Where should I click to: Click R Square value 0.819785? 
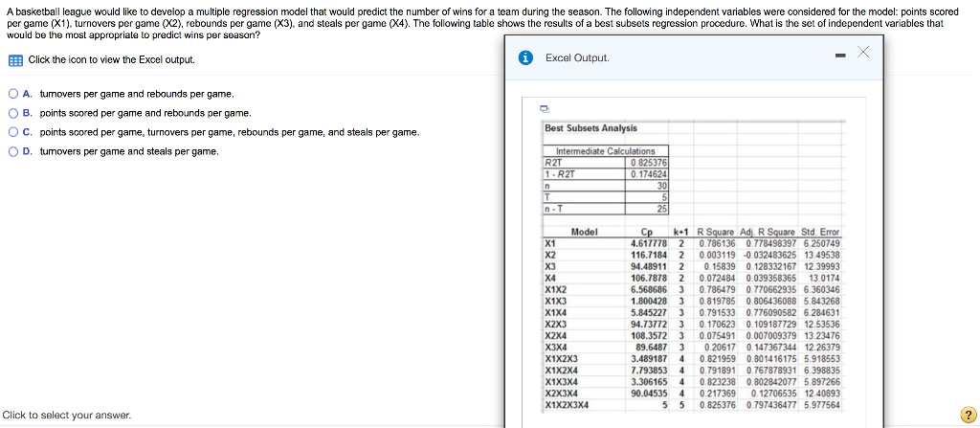[x=718, y=301]
